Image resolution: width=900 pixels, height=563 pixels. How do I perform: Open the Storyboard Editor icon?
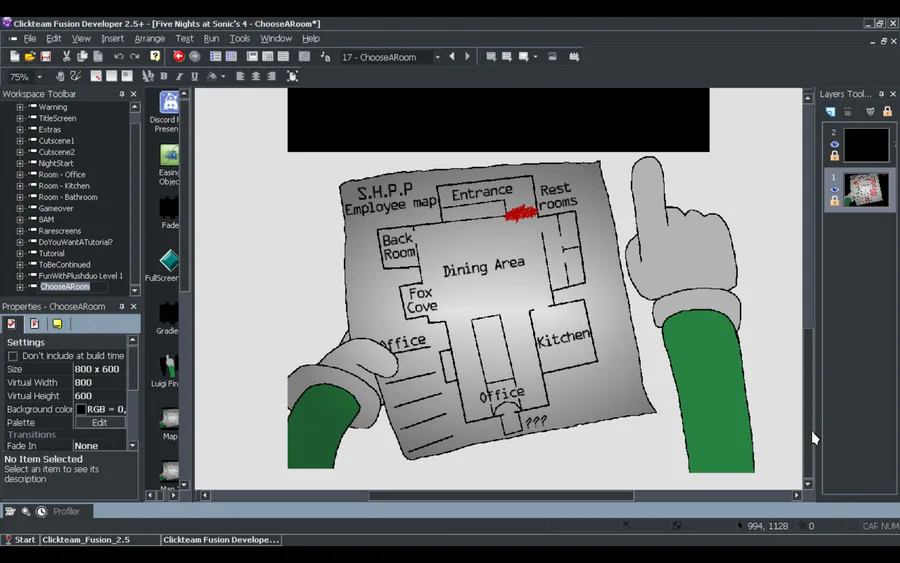tap(215, 56)
